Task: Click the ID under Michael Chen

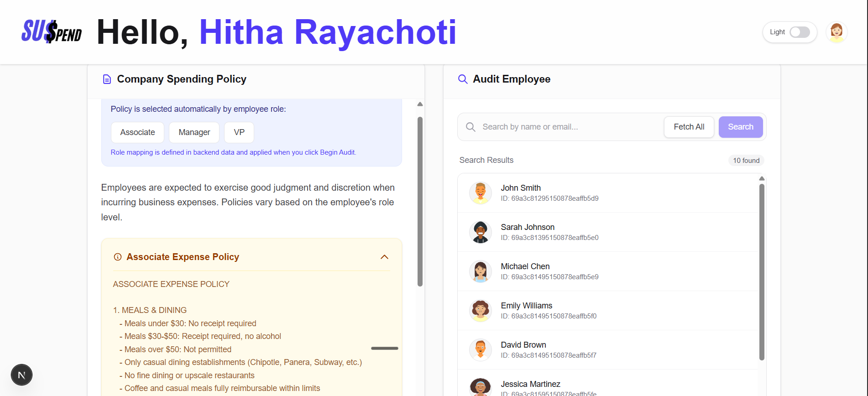Action: tap(549, 277)
